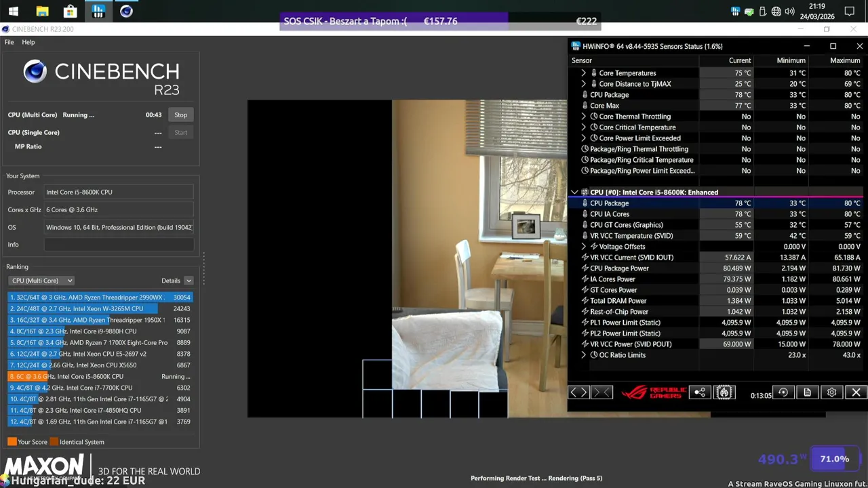Click the CPU Package Power lightning icon

coord(585,268)
